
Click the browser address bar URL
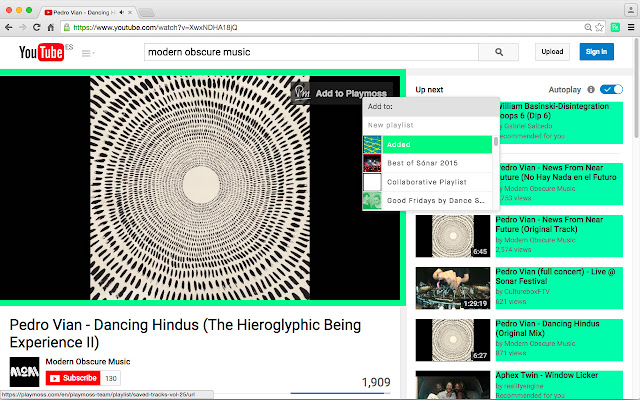tap(155, 27)
